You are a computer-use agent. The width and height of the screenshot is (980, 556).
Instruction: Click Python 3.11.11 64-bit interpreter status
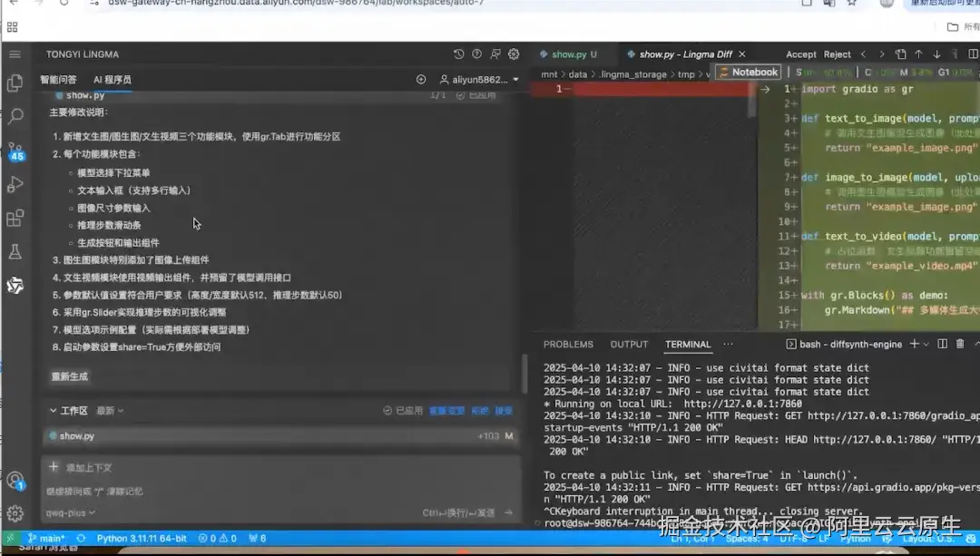click(x=142, y=539)
